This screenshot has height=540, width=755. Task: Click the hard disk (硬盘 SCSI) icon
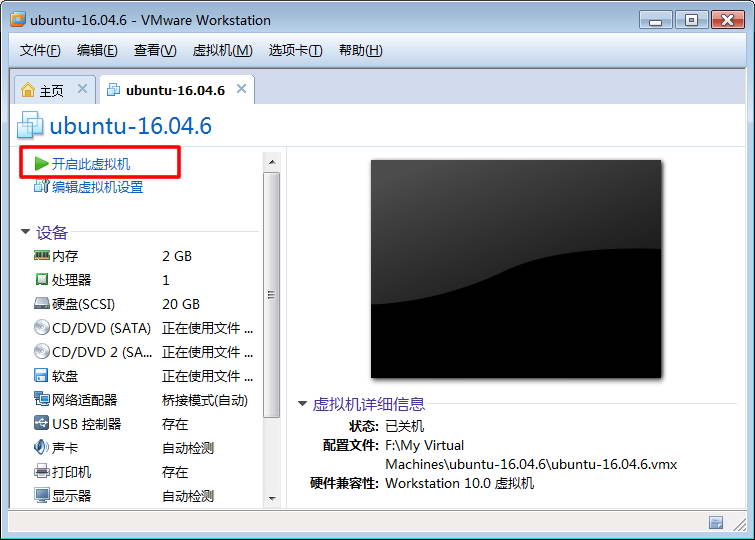pyautogui.click(x=41, y=304)
